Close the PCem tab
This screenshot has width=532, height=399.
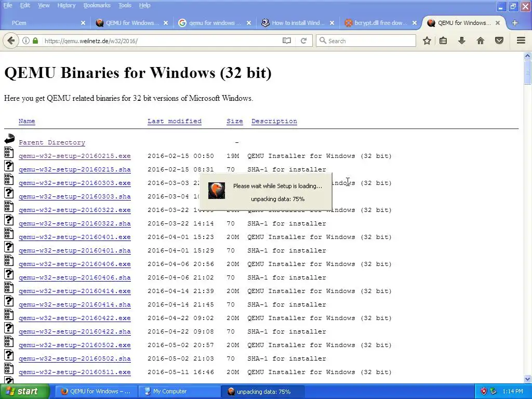tap(83, 23)
